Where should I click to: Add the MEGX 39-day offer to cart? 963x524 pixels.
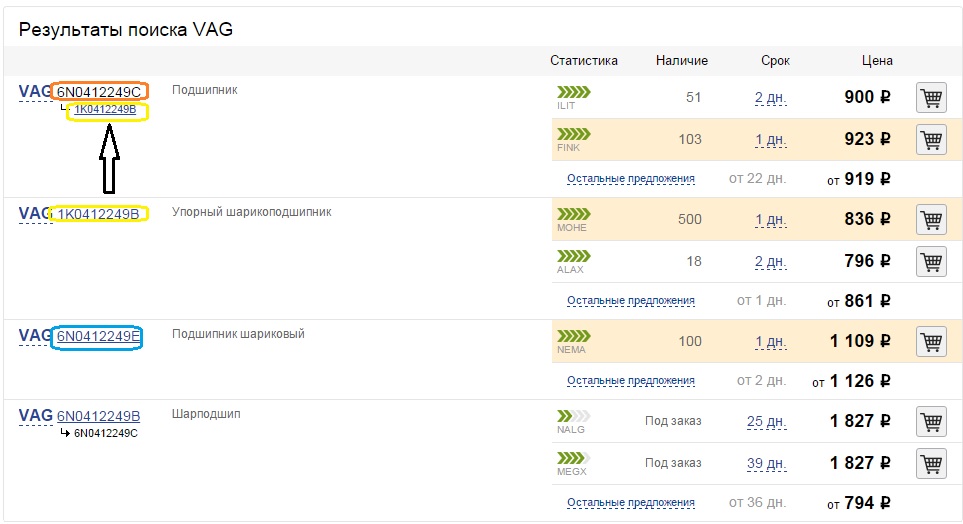[x=931, y=464]
